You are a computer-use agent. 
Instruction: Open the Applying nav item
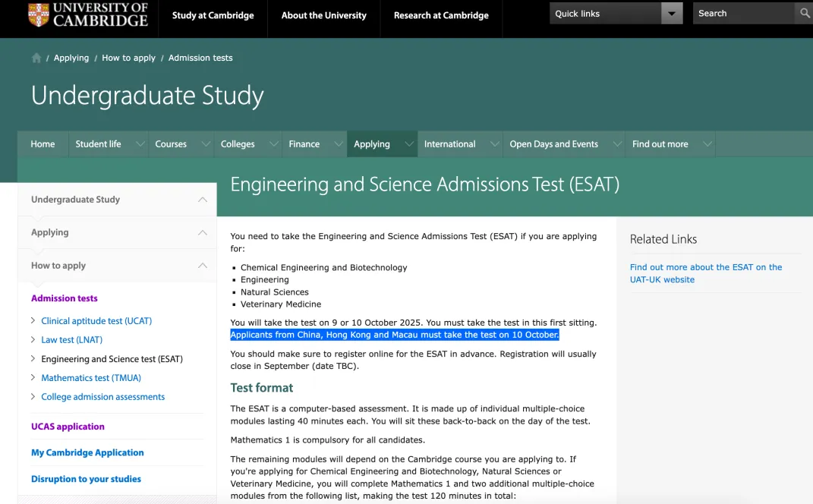(x=372, y=144)
